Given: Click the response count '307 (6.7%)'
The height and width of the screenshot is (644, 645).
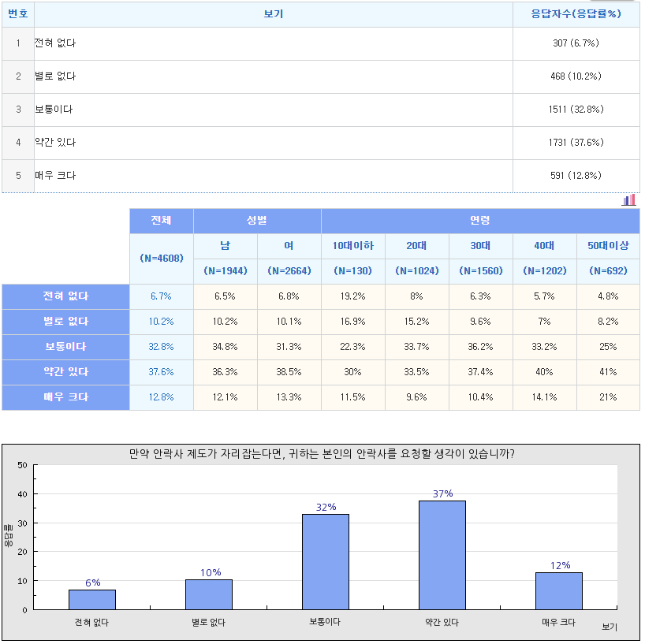Looking at the screenshot, I should pyautogui.click(x=576, y=43).
